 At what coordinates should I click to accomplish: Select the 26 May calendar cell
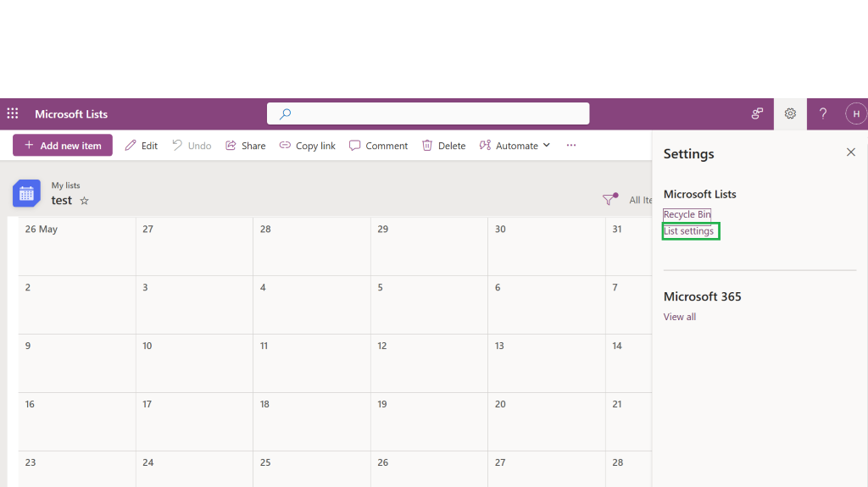pos(77,246)
